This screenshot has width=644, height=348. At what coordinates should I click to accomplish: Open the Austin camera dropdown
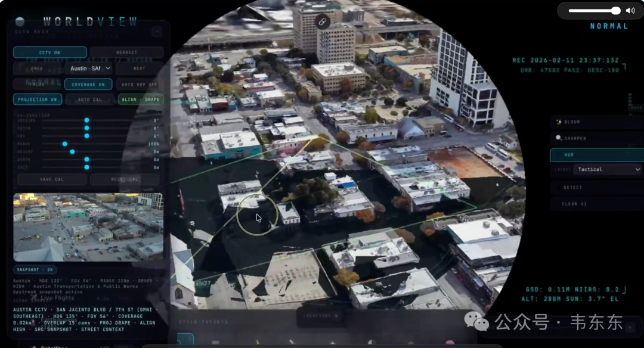(89, 68)
